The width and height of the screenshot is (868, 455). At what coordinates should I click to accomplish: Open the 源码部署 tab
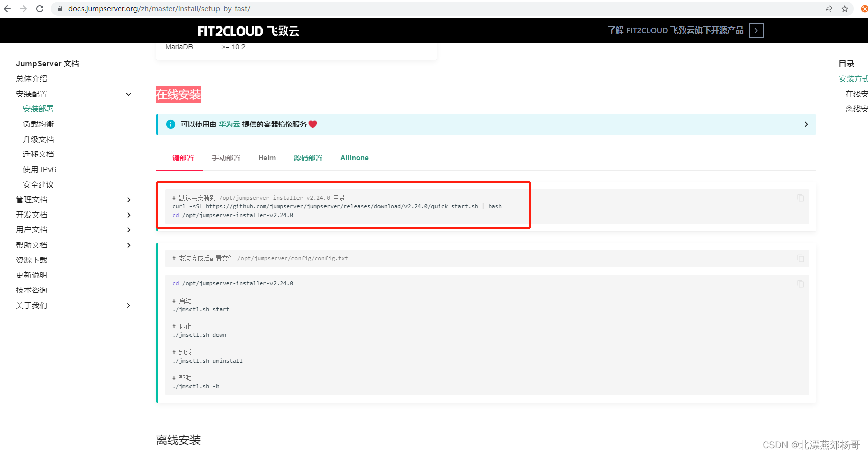[308, 158]
